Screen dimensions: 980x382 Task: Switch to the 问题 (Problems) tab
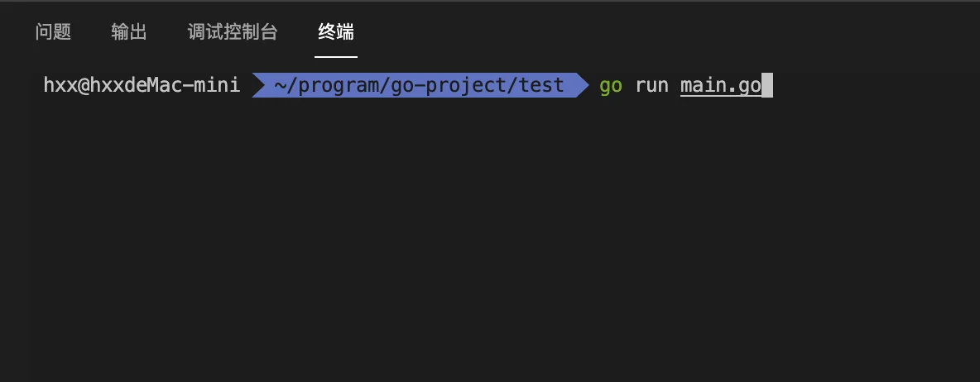pos(53,31)
